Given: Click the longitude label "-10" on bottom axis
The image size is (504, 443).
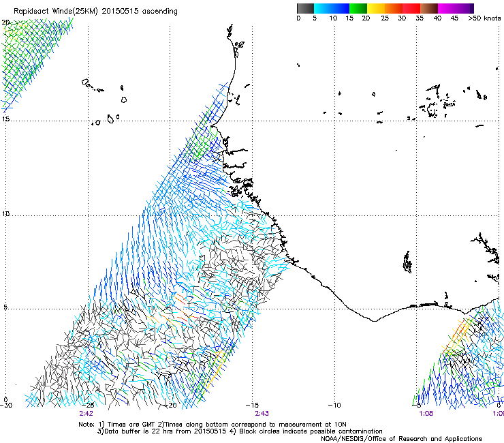Looking at the screenshot, I should pos(334,405).
